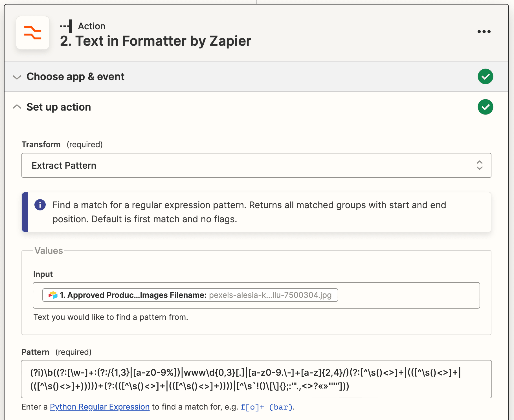Click into the Pattern regex field
The image size is (514, 420).
pyautogui.click(x=256, y=379)
